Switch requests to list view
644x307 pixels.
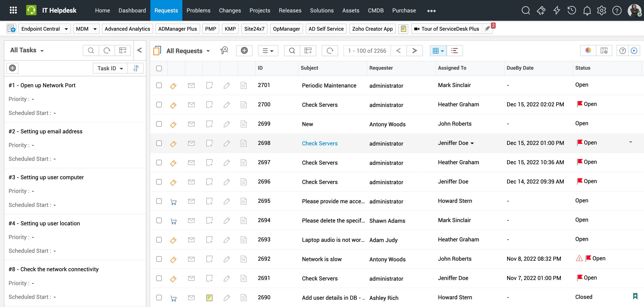[455, 51]
